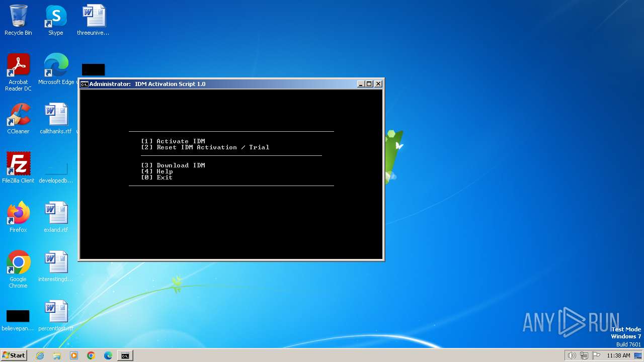
Task: Select the exland.rtf file icon
Action: [56, 217]
